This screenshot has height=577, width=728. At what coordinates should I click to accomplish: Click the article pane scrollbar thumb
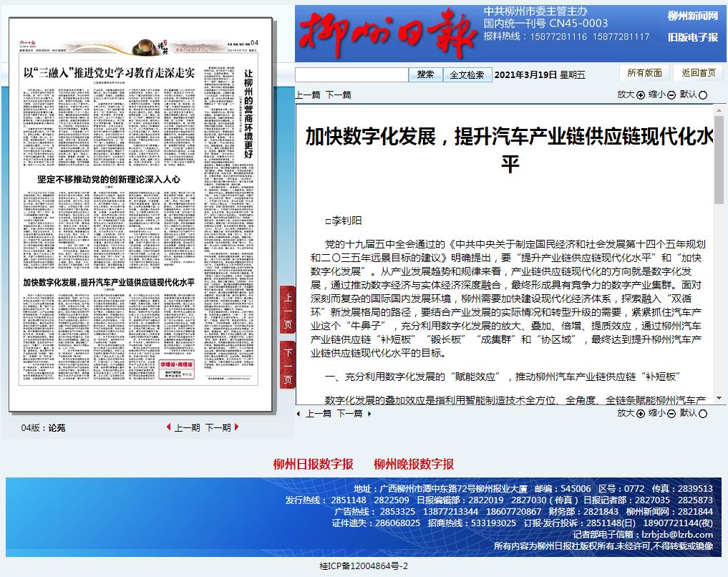coord(719,160)
